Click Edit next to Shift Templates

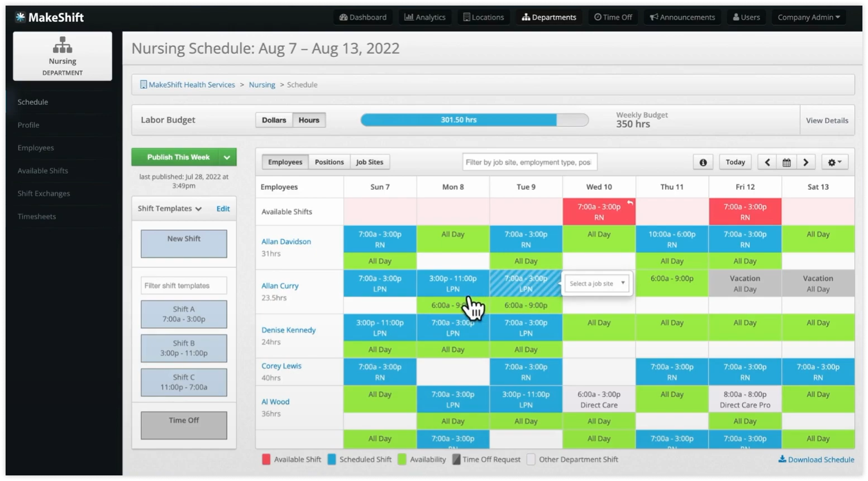(223, 209)
